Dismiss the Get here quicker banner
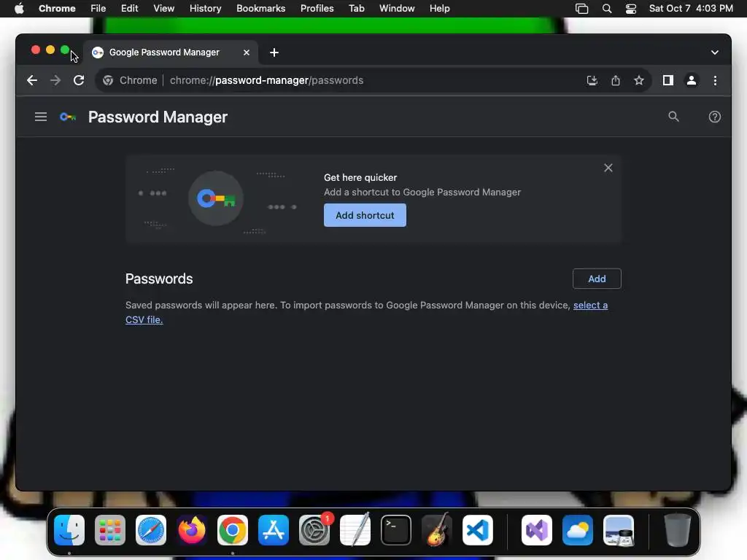This screenshot has height=560, width=747. (608, 168)
